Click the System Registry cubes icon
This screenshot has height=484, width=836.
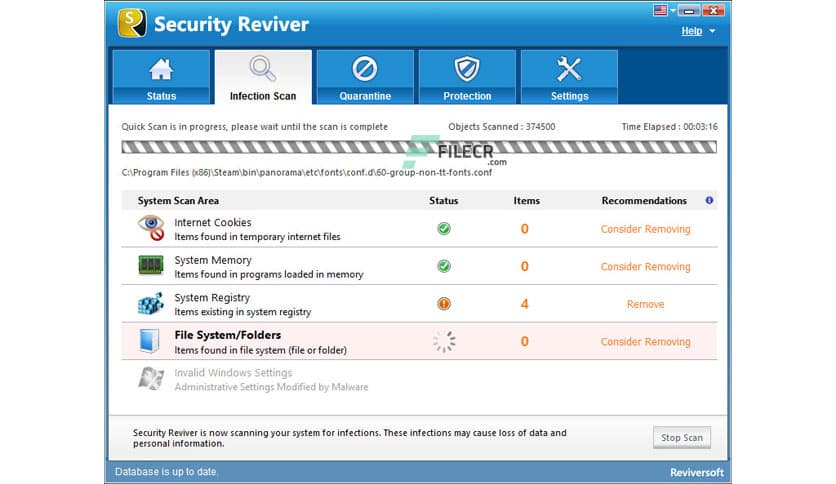pos(151,303)
